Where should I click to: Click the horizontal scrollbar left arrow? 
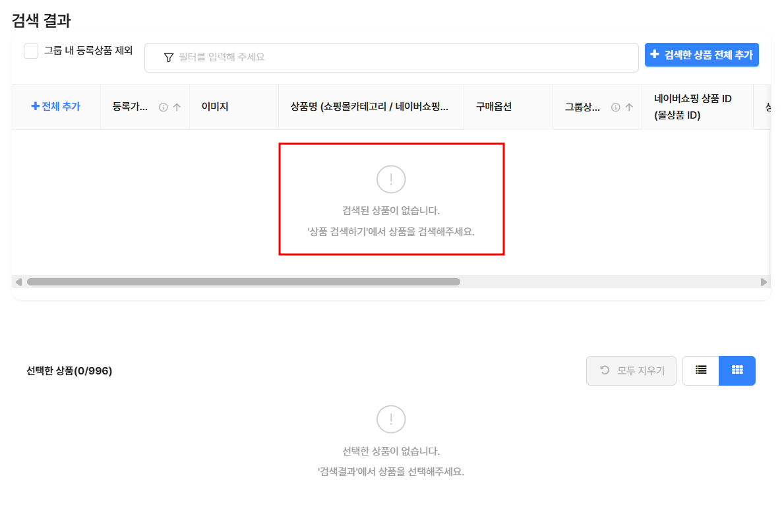click(x=18, y=282)
